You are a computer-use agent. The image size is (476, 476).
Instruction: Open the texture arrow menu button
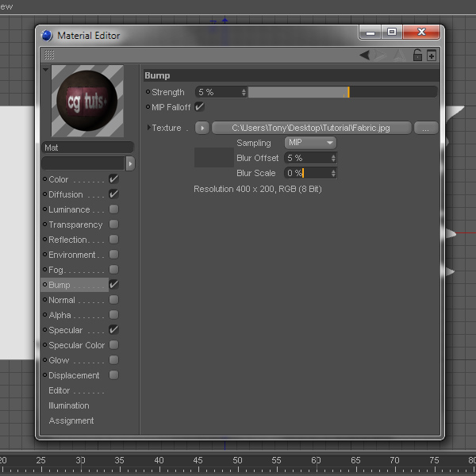click(202, 128)
